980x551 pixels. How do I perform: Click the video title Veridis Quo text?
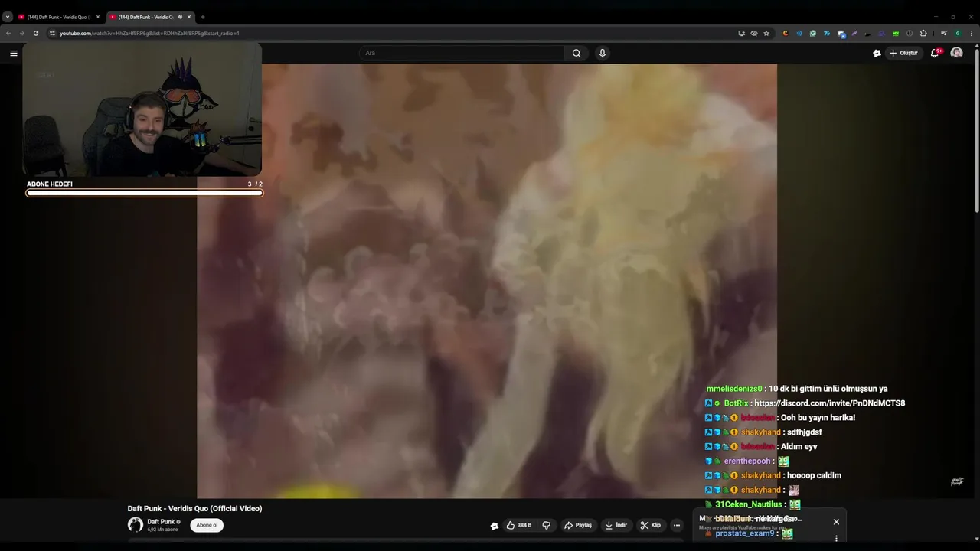point(194,509)
